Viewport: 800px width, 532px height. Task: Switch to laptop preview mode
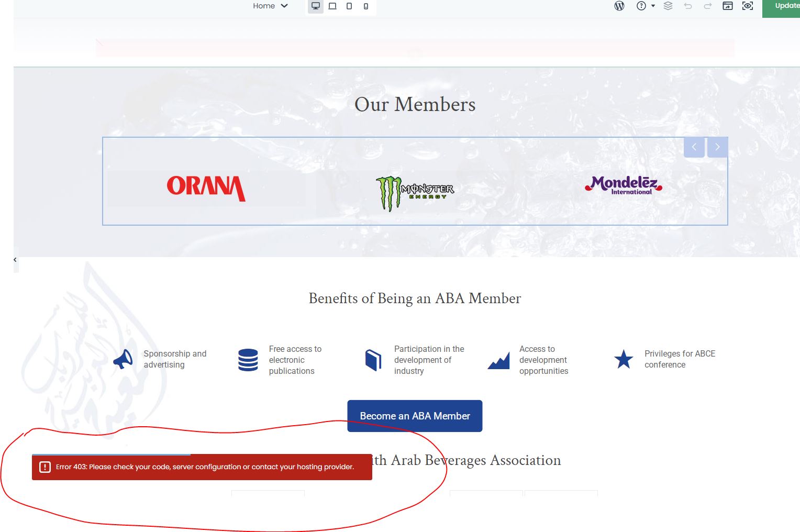coord(332,6)
